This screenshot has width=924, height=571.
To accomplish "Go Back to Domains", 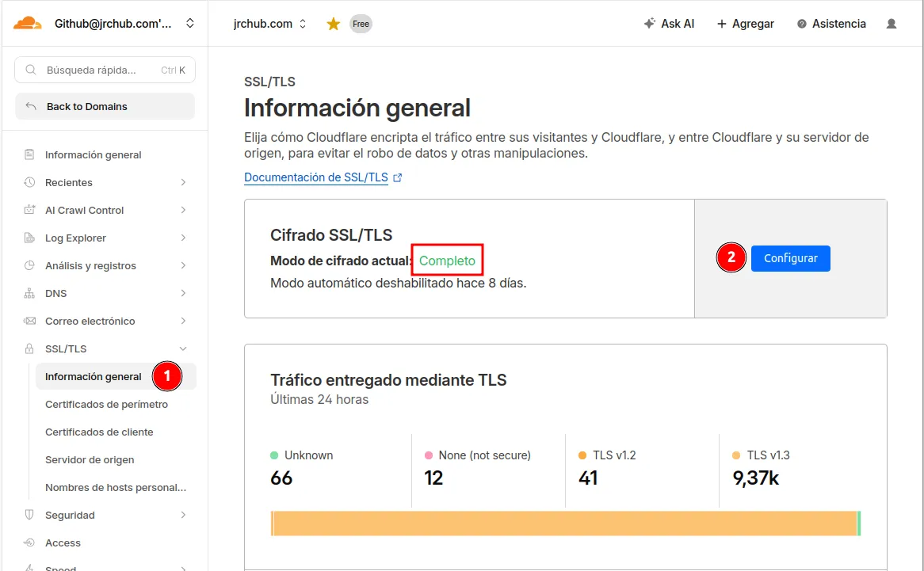I will pos(105,107).
